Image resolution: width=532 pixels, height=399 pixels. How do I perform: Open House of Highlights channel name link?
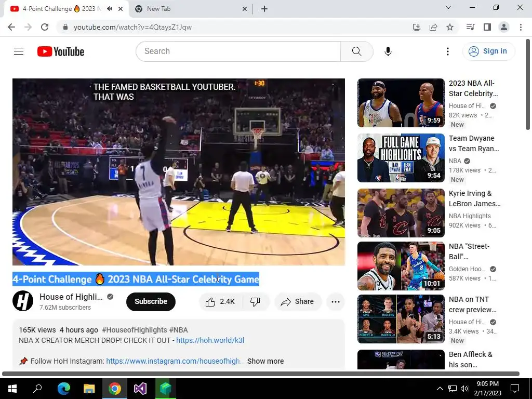71,297
